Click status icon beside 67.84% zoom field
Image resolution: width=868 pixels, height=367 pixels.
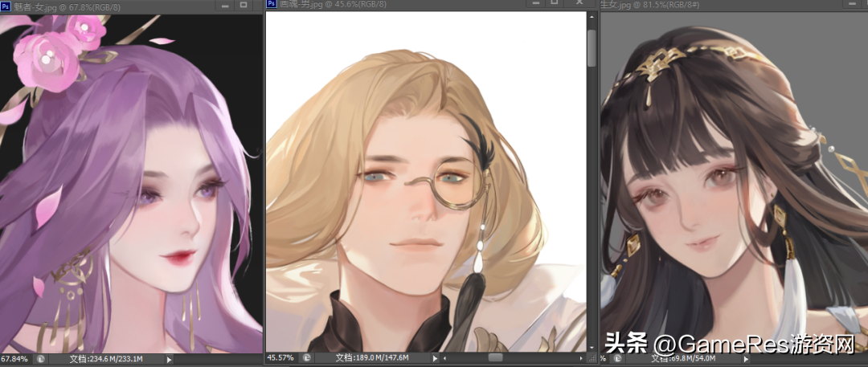click(40, 359)
